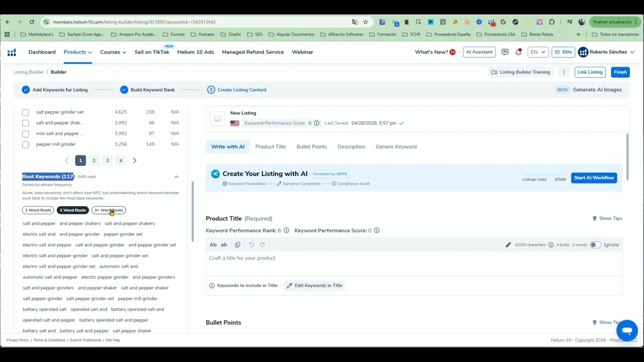Viewport: 644px width, 362px height.
Task: Click the Chrome apps grid icon
Action: click(7, 35)
